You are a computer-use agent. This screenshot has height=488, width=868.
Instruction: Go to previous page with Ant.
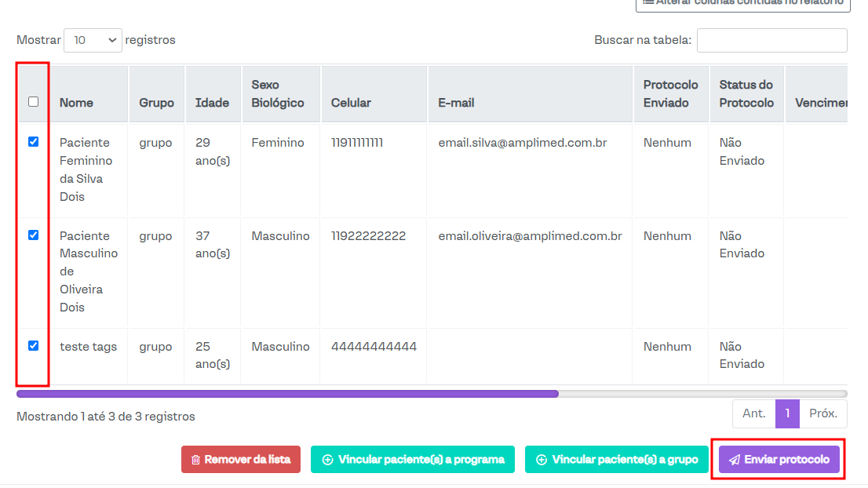[753, 413]
